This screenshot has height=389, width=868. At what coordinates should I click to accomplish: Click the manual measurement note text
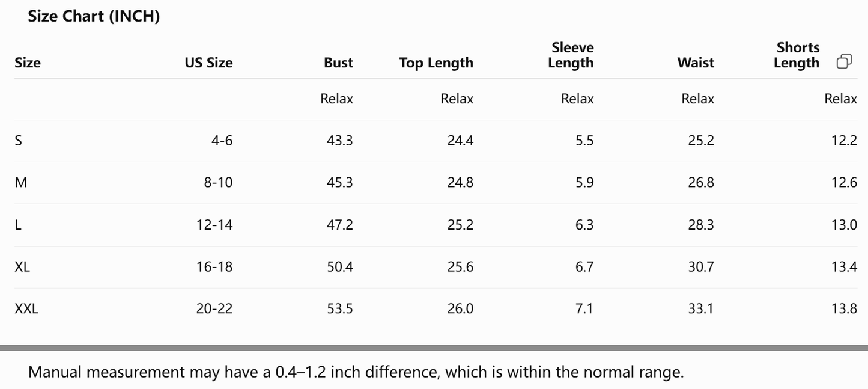coord(356,372)
